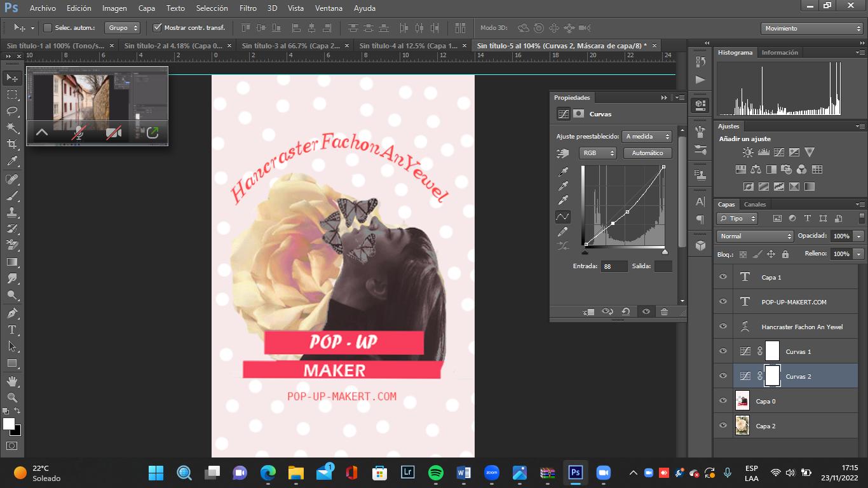
Task: Select the Lasso tool
Action: click(11, 111)
